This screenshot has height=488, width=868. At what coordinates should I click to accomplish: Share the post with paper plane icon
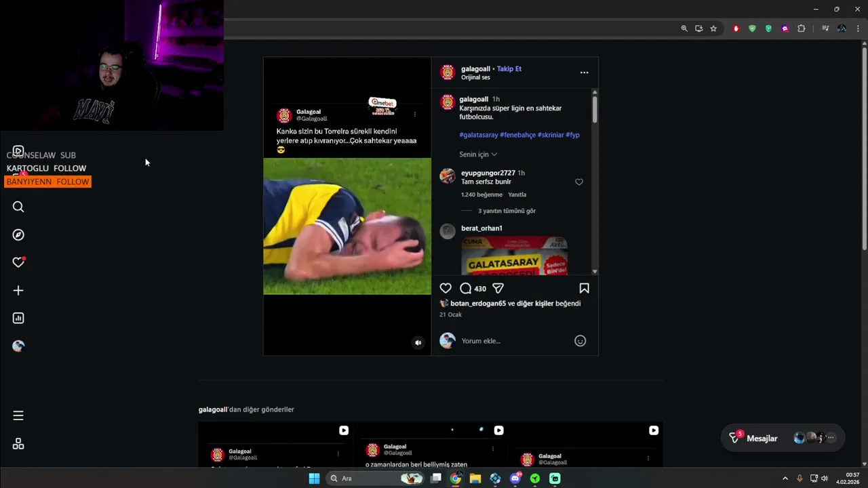[x=498, y=288]
